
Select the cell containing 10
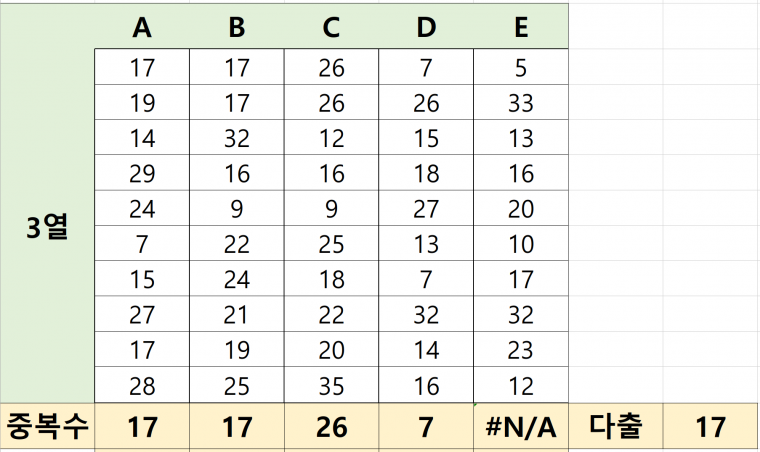[x=521, y=245]
